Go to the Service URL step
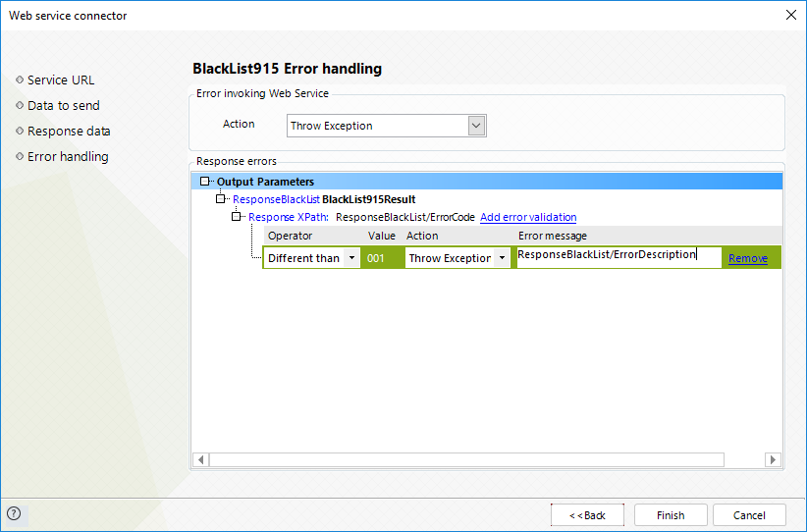 [x=60, y=80]
